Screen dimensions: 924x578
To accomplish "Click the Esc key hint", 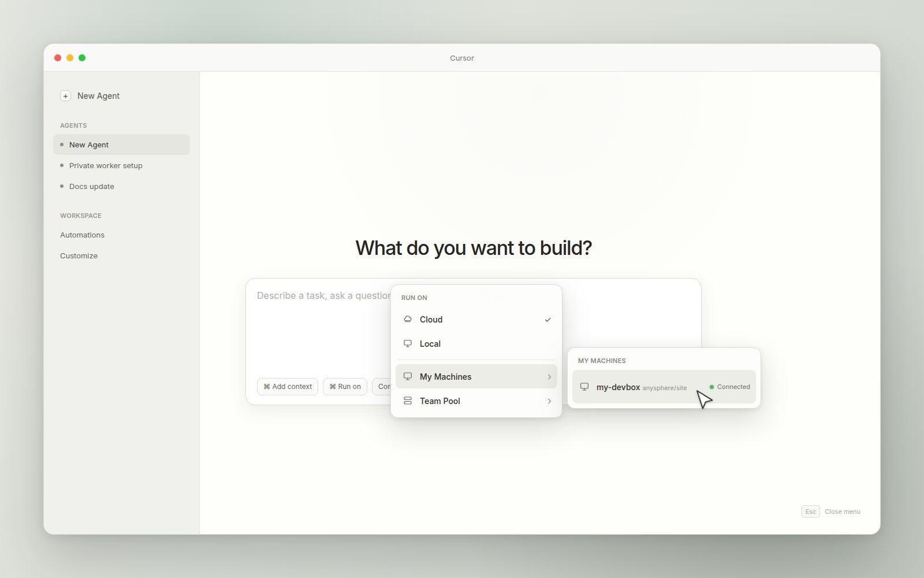I will 811,512.
